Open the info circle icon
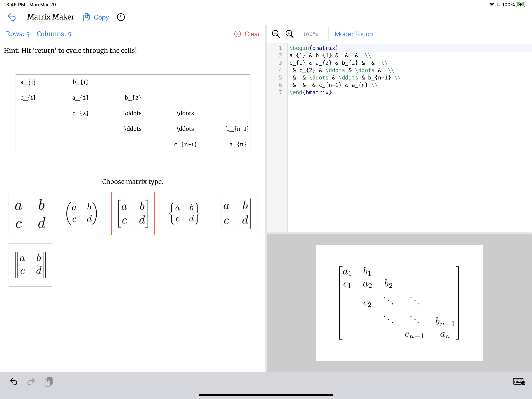This screenshot has width=532, height=399. point(121,17)
